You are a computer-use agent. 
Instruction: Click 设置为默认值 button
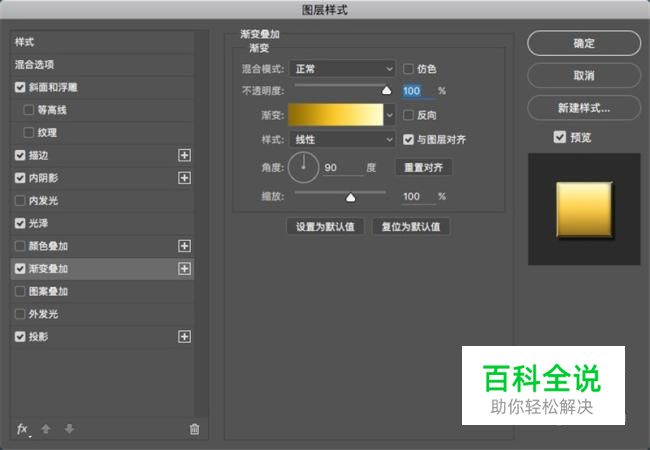(325, 227)
